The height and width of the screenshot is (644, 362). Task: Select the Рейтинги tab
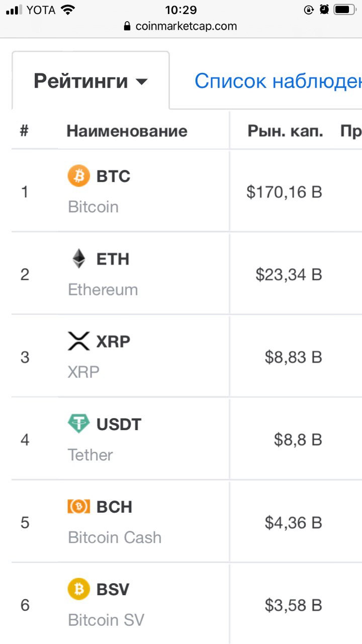(x=90, y=80)
